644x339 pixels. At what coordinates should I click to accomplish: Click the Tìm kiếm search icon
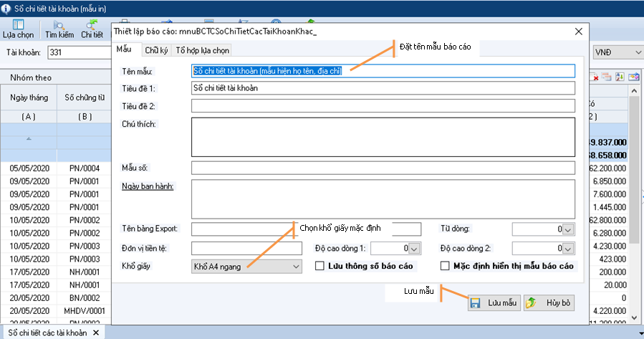(59, 29)
